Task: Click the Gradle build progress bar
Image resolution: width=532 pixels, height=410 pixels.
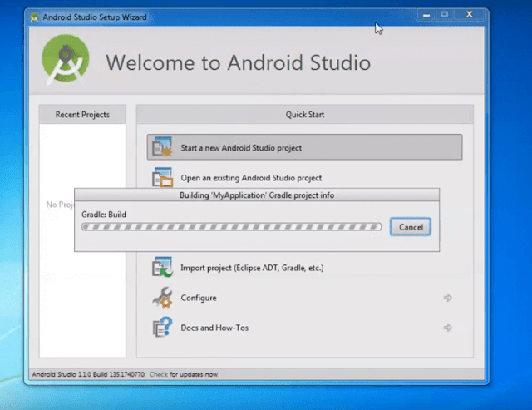Action: [231, 226]
